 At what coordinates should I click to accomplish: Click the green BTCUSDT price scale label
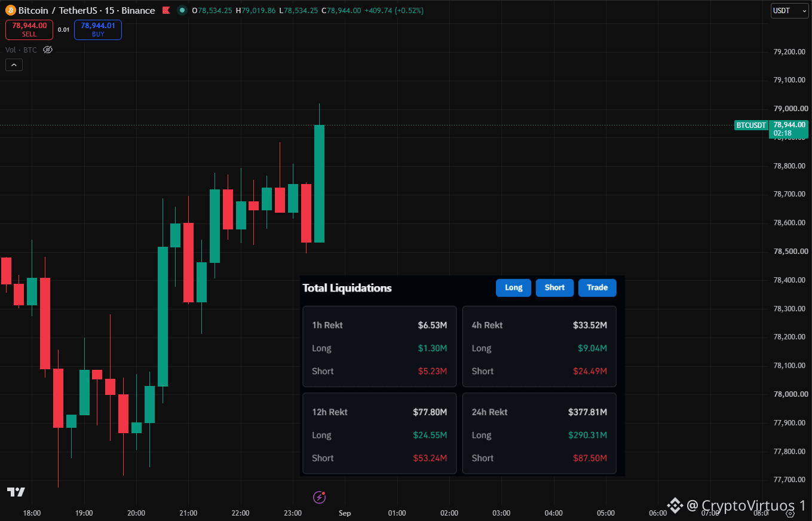(751, 125)
